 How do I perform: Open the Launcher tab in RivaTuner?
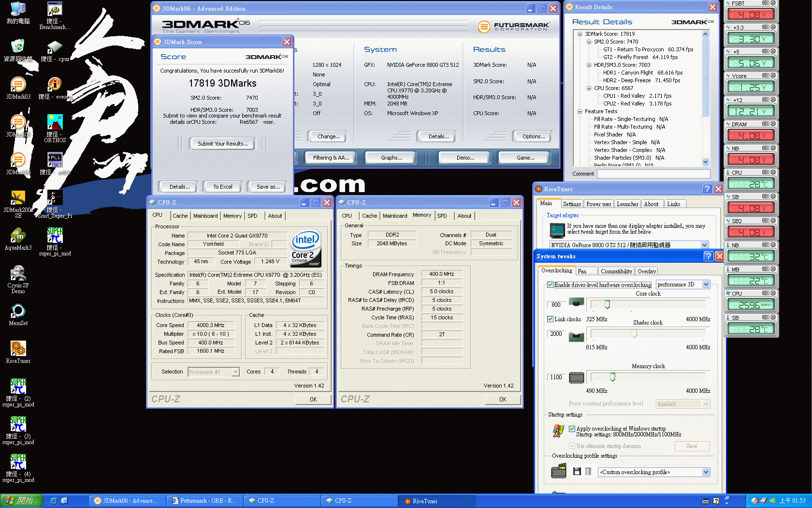pyautogui.click(x=627, y=204)
